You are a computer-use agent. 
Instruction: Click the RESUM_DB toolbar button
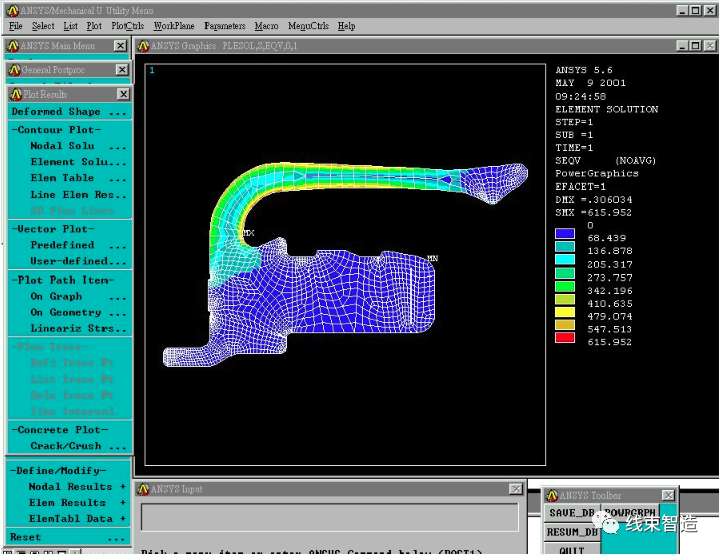(572, 532)
